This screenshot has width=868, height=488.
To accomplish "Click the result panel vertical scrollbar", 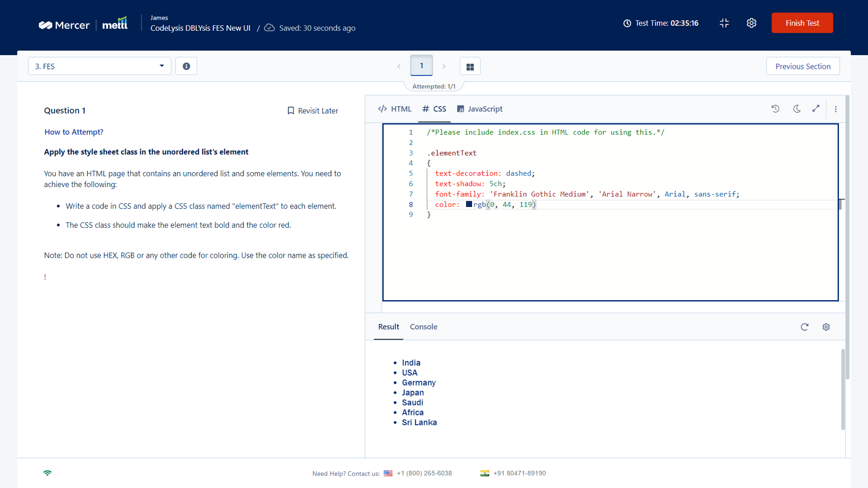I will pos(843,389).
